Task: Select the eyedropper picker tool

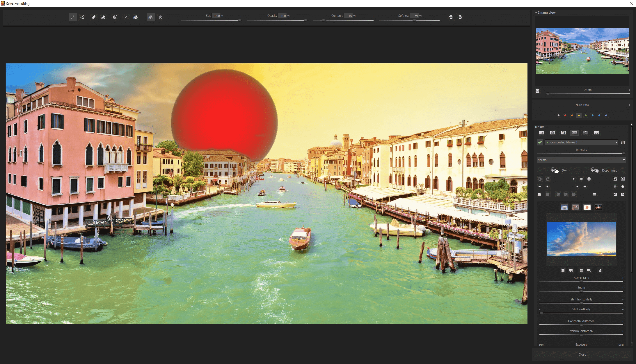Action: coord(126,17)
